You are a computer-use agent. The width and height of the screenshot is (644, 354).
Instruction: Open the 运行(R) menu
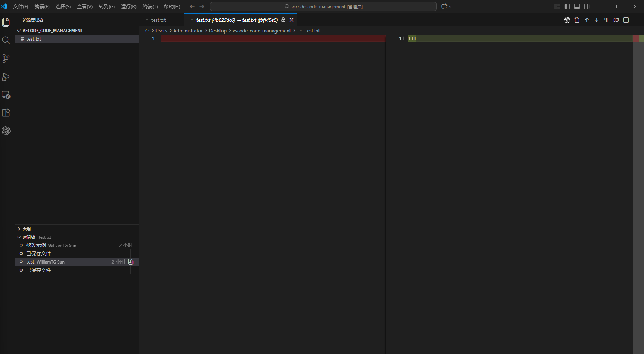click(x=129, y=6)
